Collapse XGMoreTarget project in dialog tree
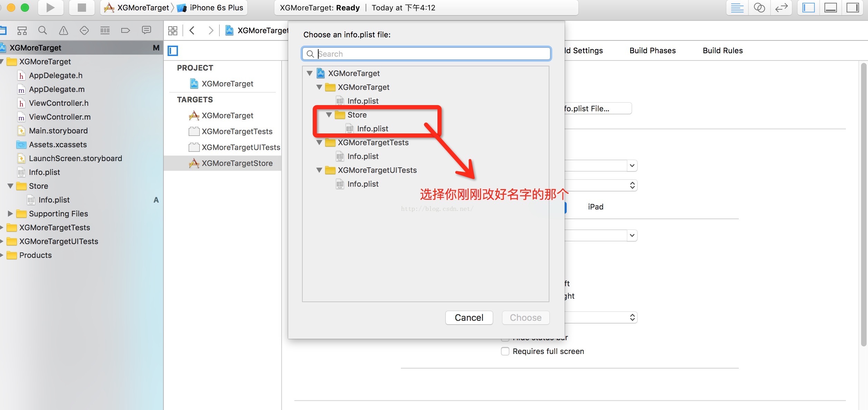868x410 pixels. [310, 73]
